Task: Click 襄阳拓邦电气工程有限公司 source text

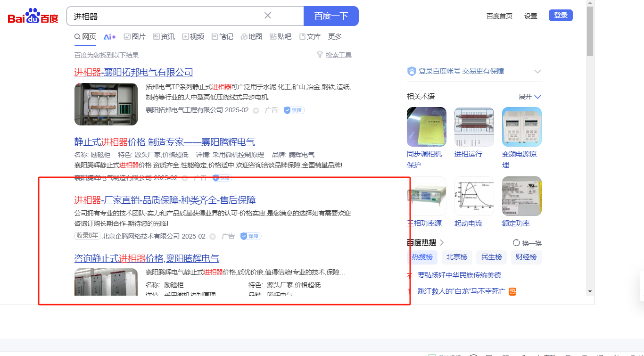Action: pos(184,110)
